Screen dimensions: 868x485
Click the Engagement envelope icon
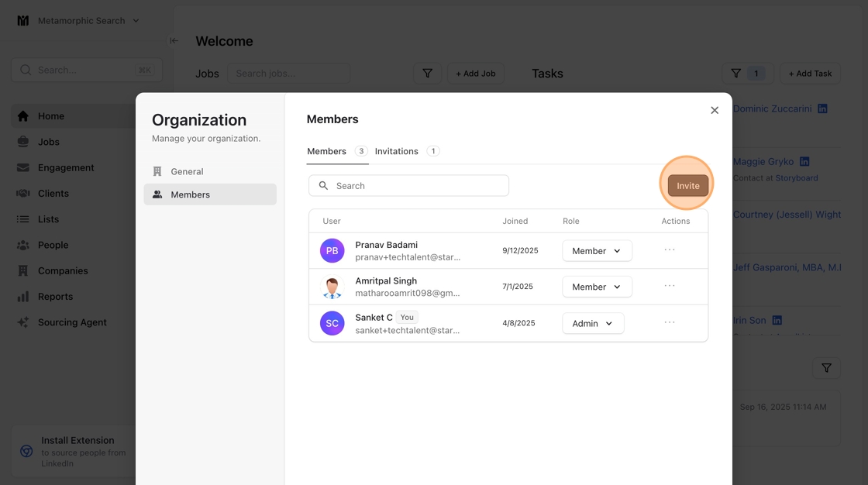coord(23,167)
